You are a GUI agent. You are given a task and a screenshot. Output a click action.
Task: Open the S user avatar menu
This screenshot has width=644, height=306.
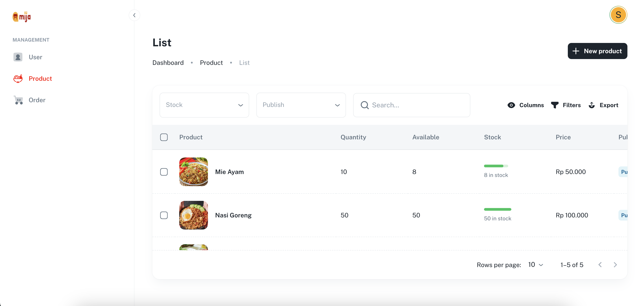click(x=618, y=15)
